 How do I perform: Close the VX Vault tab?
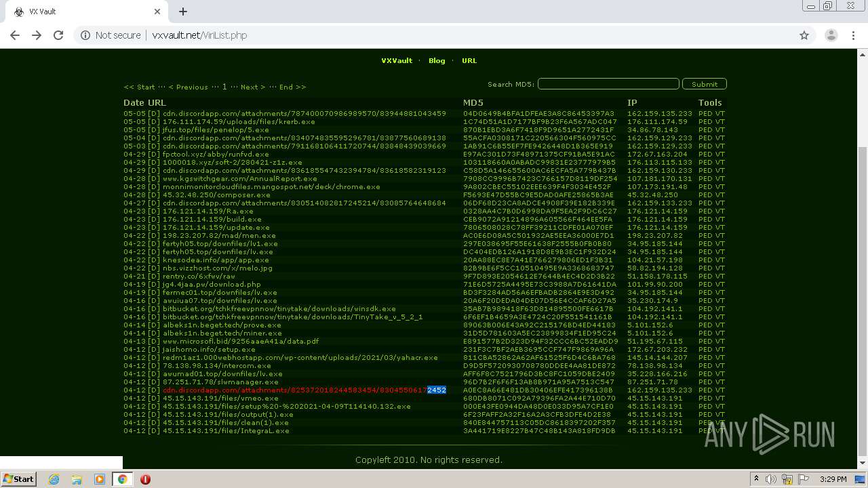coord(157,12)
